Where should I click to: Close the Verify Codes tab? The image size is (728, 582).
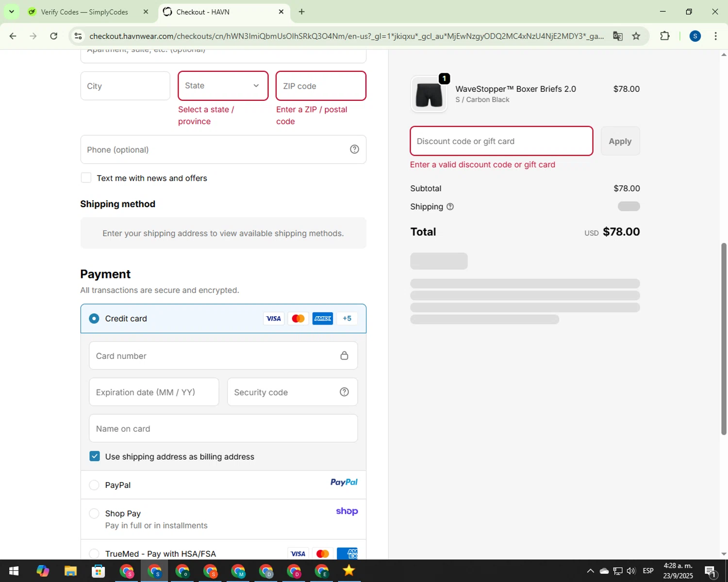(146, 12)
